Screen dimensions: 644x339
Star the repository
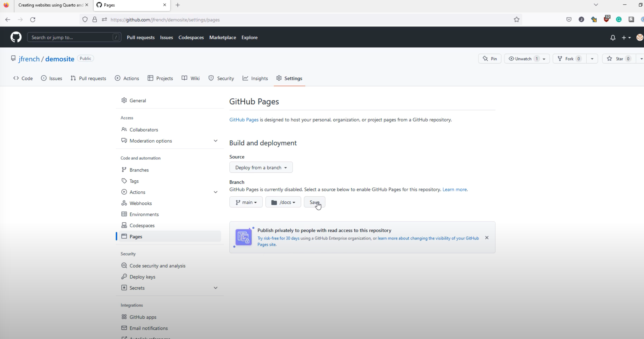click(x=619, y=59)
